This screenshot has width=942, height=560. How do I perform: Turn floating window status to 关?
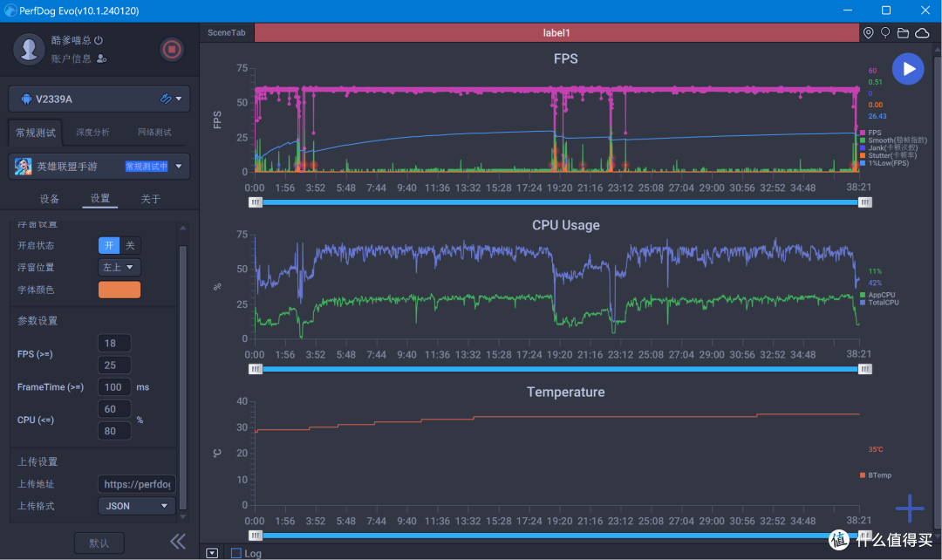click(x=130, y=245)
